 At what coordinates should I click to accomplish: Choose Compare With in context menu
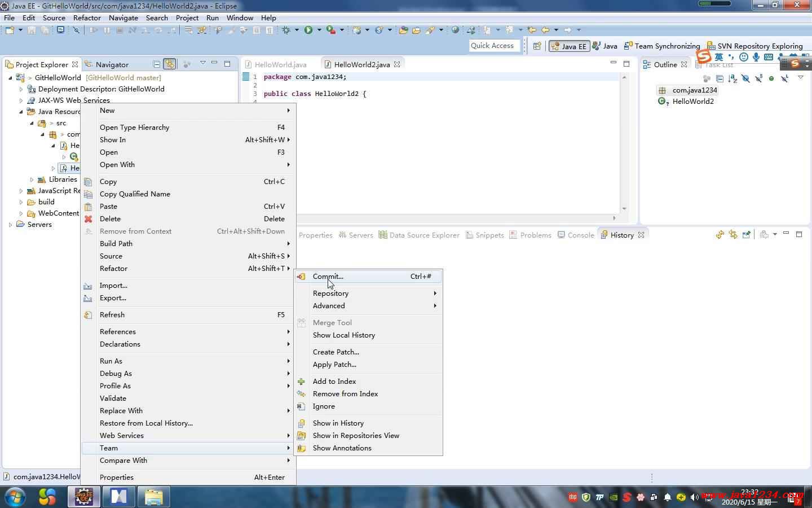tap(188, 461)
